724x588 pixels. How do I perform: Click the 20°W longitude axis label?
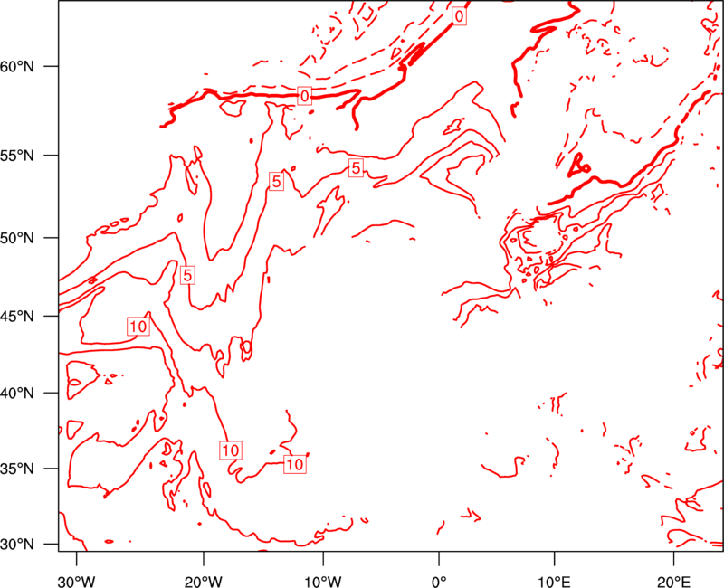204,582
